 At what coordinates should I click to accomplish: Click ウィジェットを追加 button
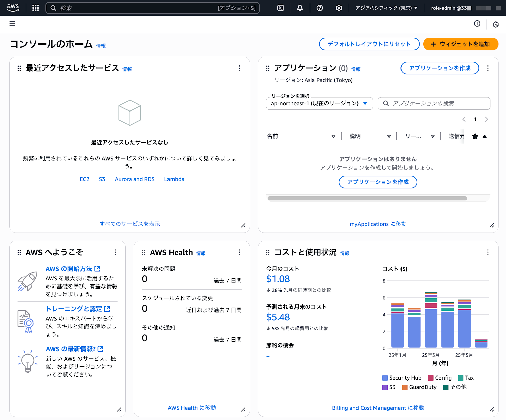(x=461, y=44)
